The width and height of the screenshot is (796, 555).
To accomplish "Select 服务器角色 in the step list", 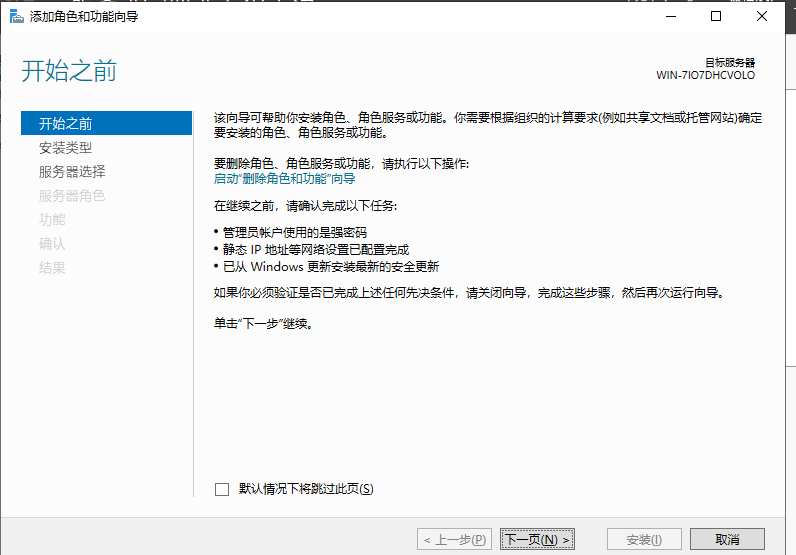I will (x=72, y=196).
